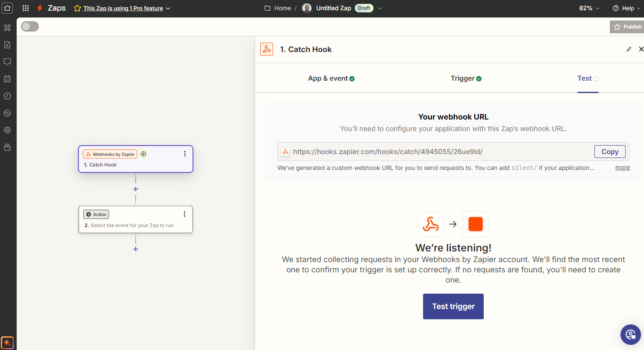644x350 pixels.
Task: Rename step with the pencil icon
Action: 629,49
